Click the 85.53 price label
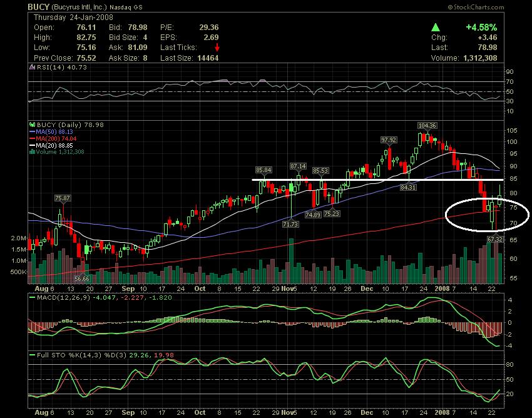Screen dimensions: 532x418 pyautogui.click(x=320, y=171)
